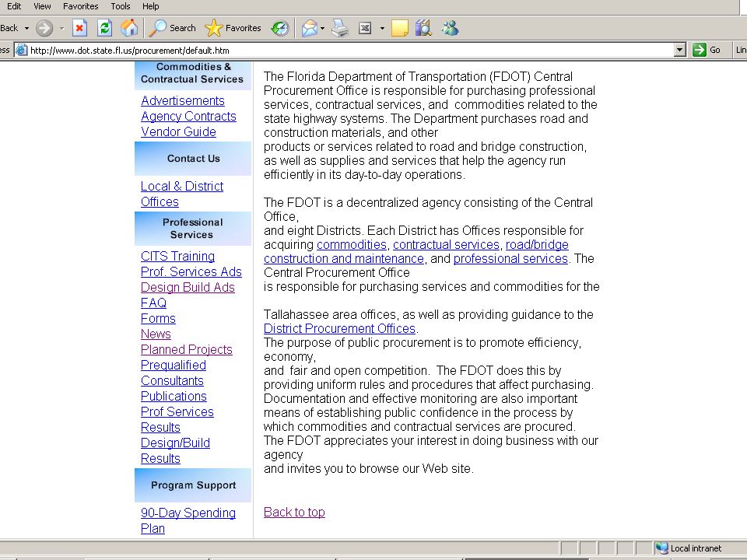Open the Help menu
The image size is (747, 560).
[x=150, y=6]
